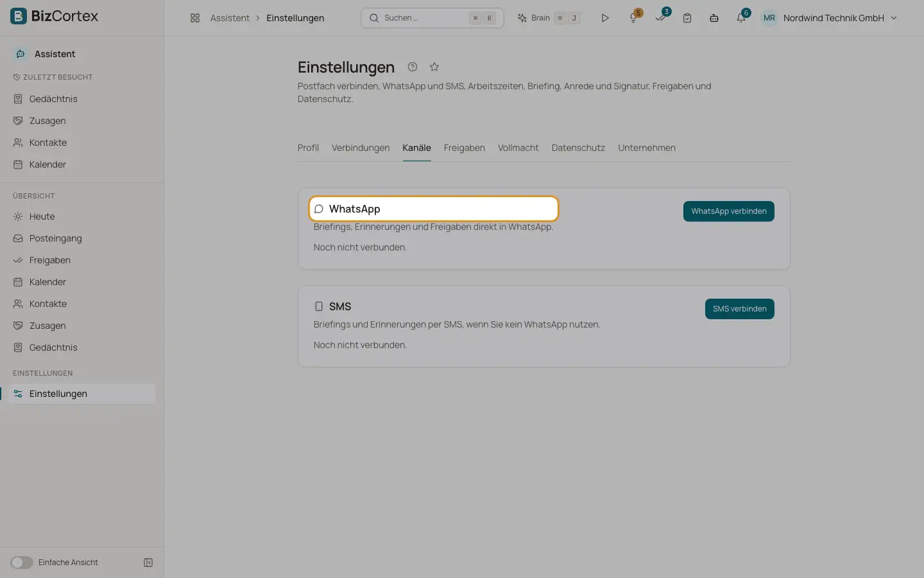Open Gedächtnis under Übersicht
This screenshot has width=924, height=578.
[x=82, y=347]
